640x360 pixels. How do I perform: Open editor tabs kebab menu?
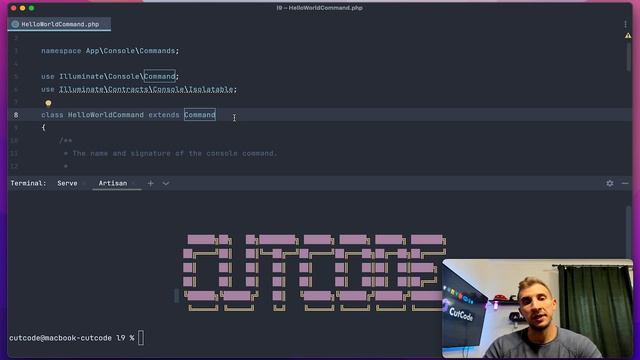[x=625, y=24]
